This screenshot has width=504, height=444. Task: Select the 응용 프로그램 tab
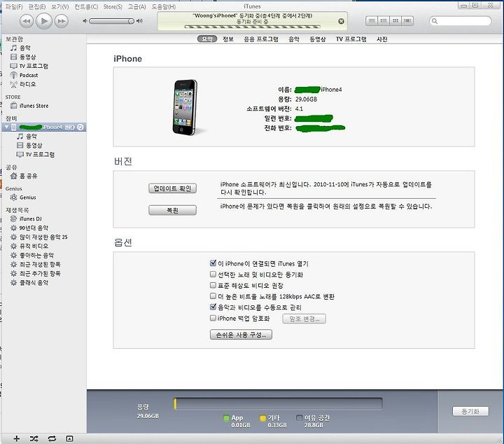(261, 39)
